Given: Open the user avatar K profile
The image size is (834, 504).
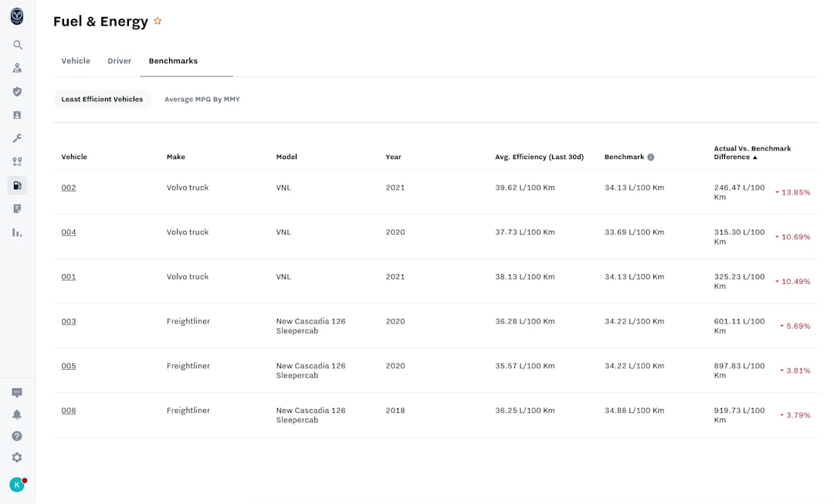Looking at the screenshot, I should tap(17, 485).
